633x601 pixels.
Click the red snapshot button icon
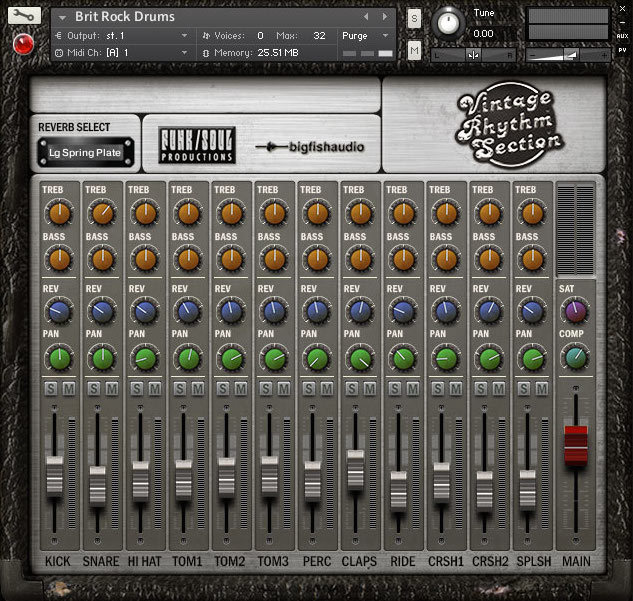point(22,44)
